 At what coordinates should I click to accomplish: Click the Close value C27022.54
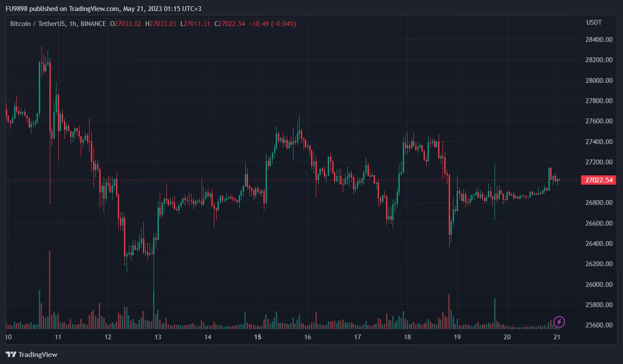[x=229, y=24]
